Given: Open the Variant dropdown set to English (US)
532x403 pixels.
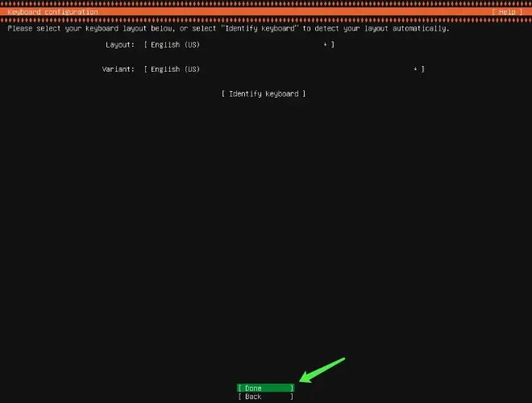Looking at the screenshot, I should point(284,69).
